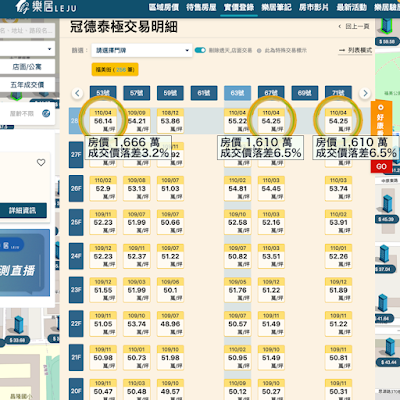Select the 24F floor label
Screen dimensions: 400x400
click(76, 256)
